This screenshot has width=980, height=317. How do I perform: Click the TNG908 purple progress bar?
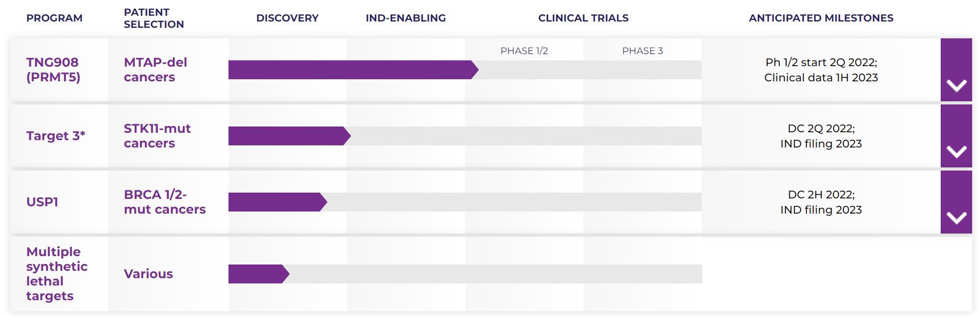pyautogui.click(x=351, y=70)
